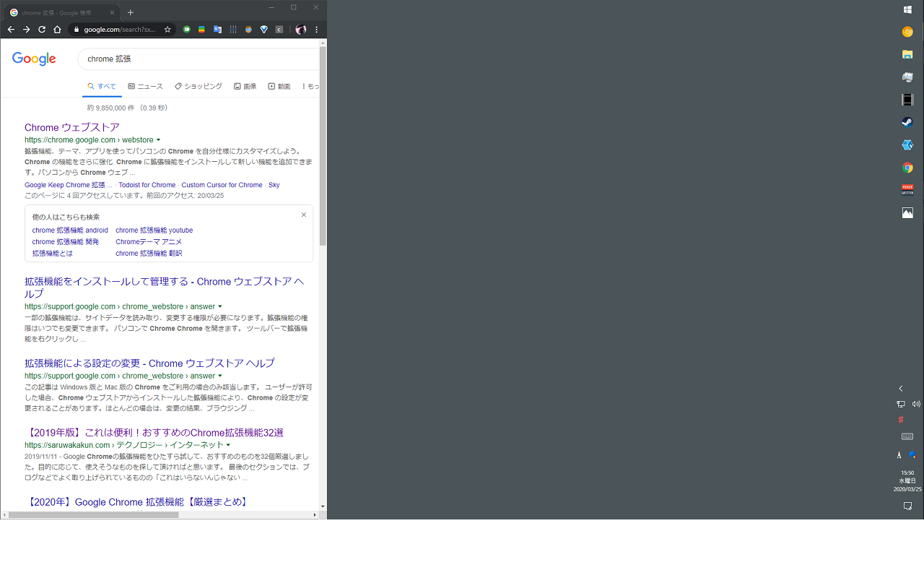Go back using Chrome's back arrow
Viewport: 924px width, 578px height.
[11, 30]
